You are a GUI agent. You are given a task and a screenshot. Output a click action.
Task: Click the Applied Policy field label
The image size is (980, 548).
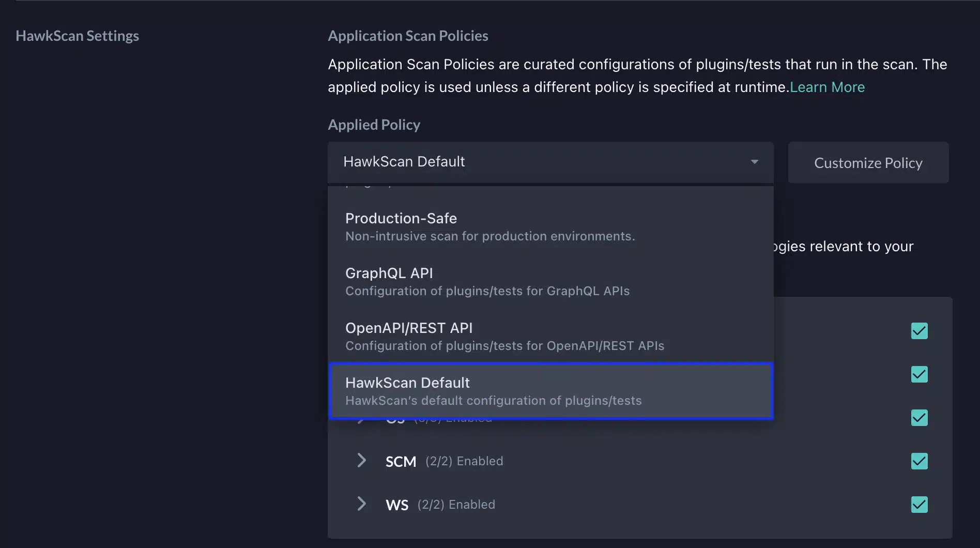374,125
